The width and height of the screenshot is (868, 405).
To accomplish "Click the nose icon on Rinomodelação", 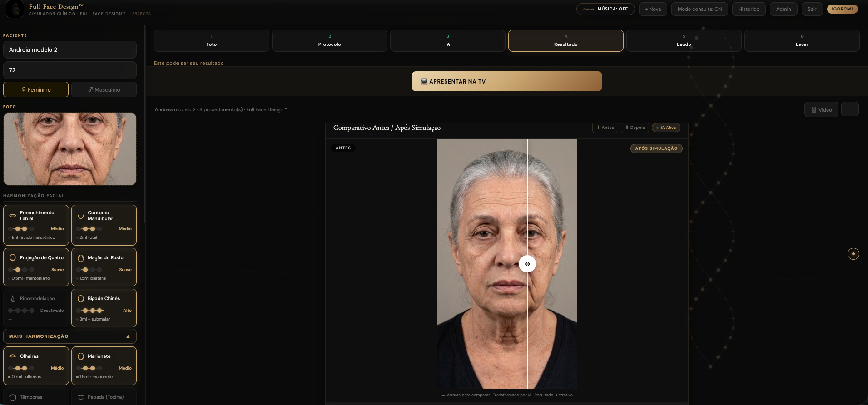I will click(x=13, y=299).
